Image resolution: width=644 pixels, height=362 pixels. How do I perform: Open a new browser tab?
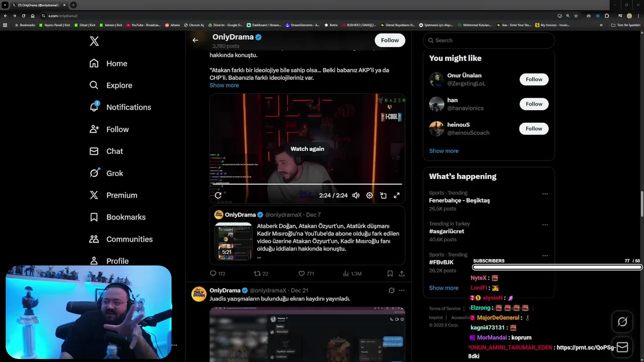coord(73,5)
